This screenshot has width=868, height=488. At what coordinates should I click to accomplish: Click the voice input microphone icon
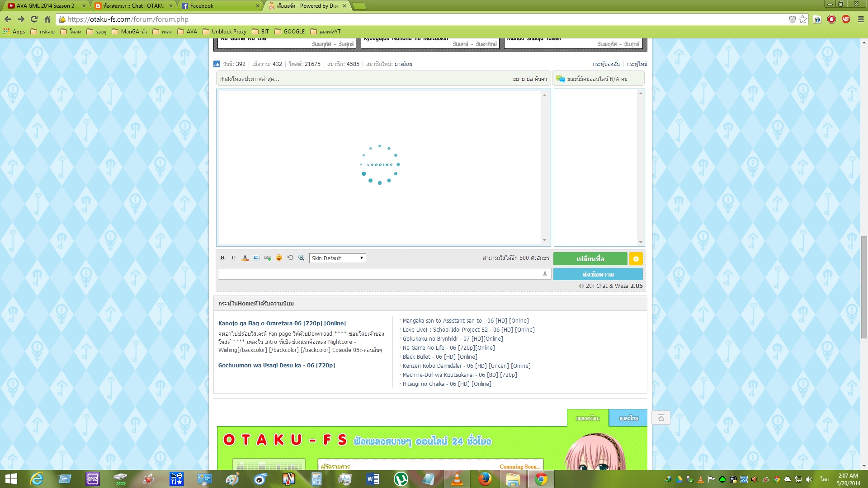pyautogui.click(x=545, y=274)
